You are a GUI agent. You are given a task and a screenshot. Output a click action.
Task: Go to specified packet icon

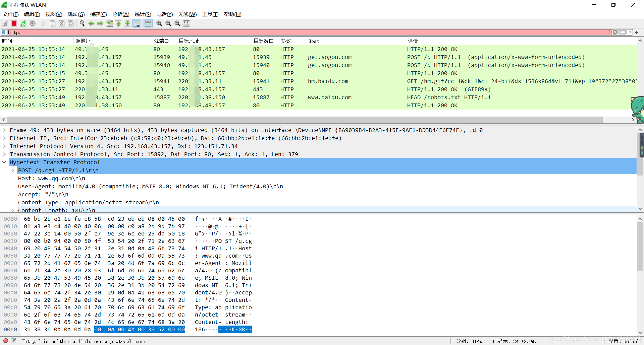[x=109, y=23]
